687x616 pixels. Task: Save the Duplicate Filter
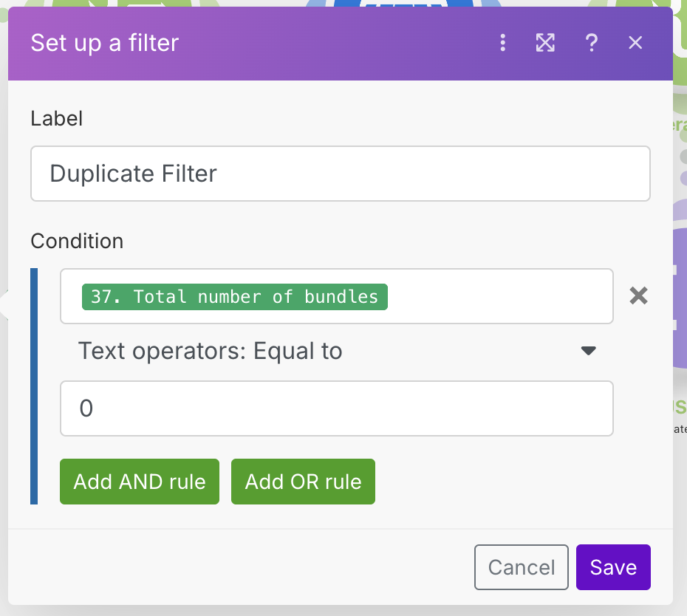[613, 567]
